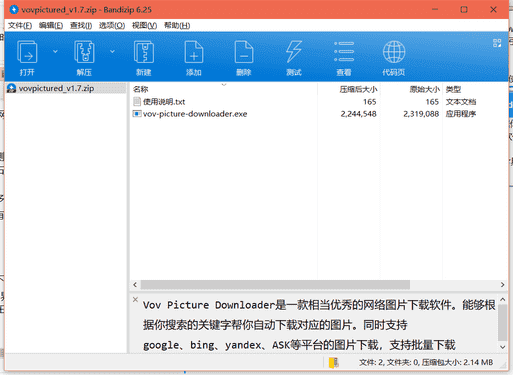
Task: Select the file 使用说明.txt
Action: pyautogui.click(x=164, y=102)
